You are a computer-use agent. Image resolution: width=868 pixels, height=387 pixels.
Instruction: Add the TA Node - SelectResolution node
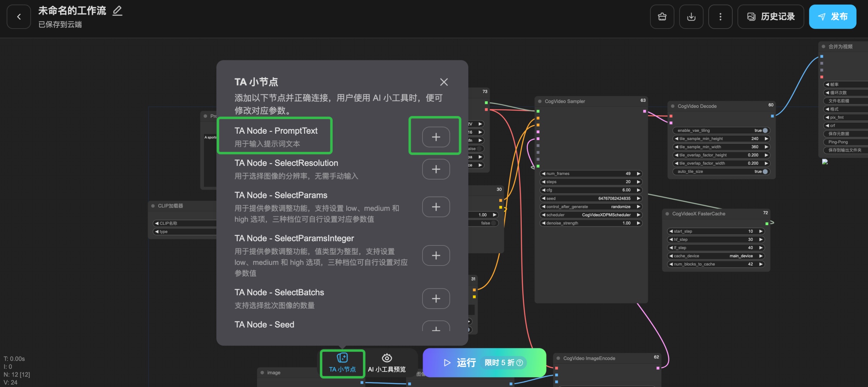(x=435, y=169)
